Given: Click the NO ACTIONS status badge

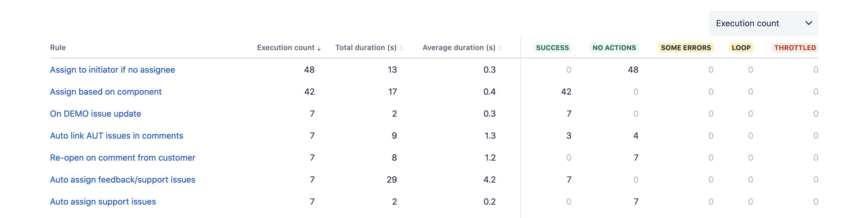Looking at the screenshot, I should [614, 48].
